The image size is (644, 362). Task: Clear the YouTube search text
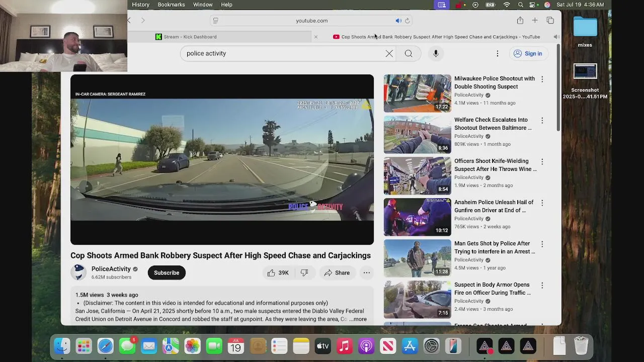pyautogui.click(x=389, y=53)
